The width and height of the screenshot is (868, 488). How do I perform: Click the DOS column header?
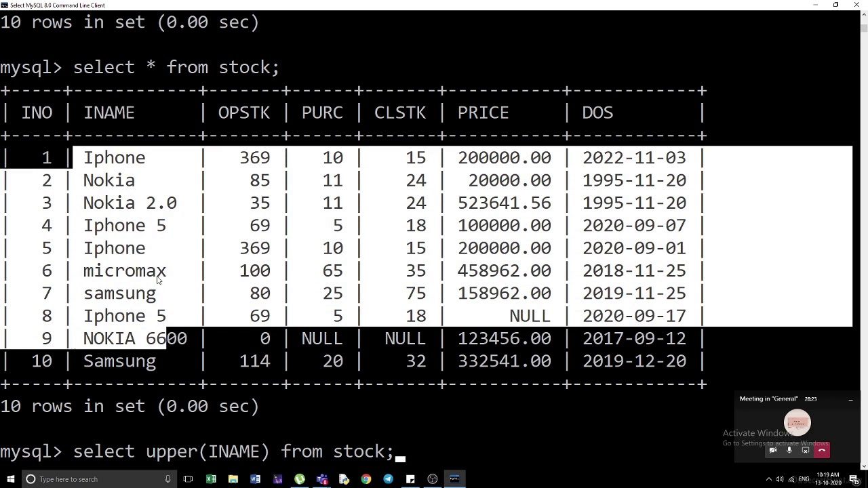pos(597,113)
